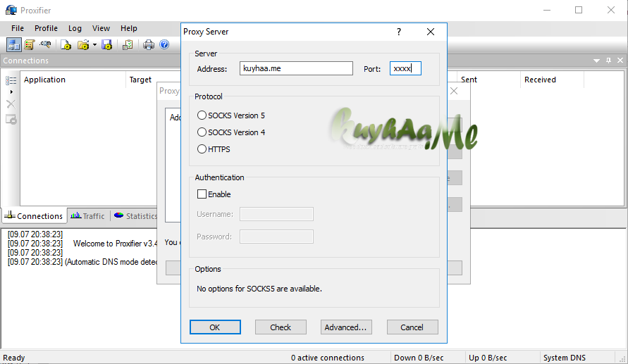
Task: Click the 'Welcome to Proxifier' log line
Action: click(82, 244)
